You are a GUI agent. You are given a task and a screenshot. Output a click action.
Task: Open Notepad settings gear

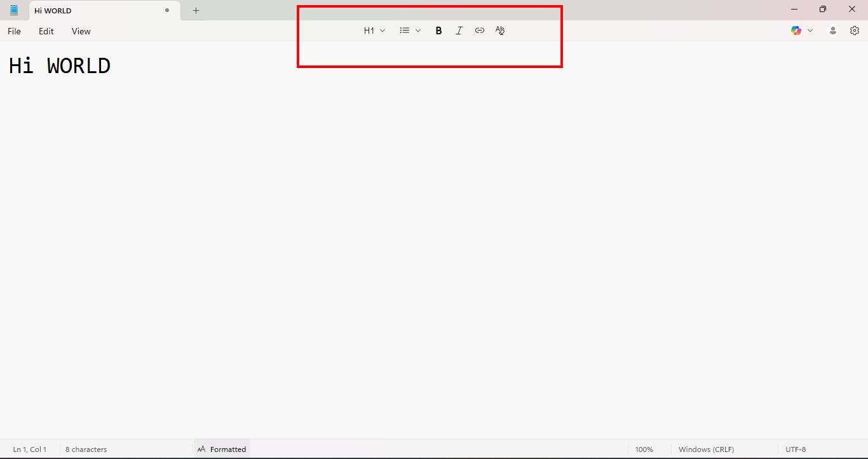(x=855, y=31)
